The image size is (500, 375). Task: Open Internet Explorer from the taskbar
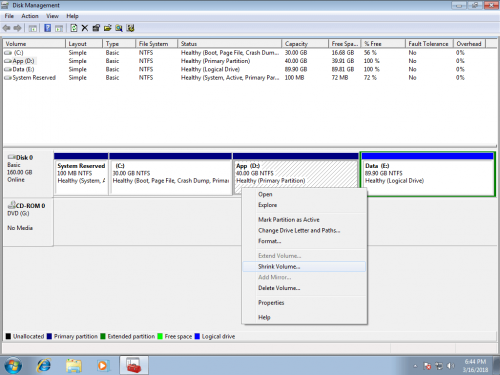click(x=44, y=365)
